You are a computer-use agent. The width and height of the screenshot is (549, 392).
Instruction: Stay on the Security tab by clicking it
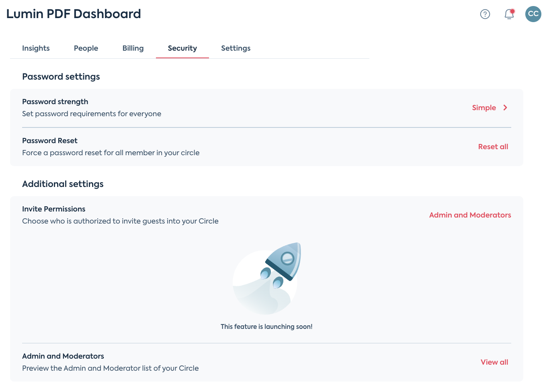tap(182, 48)
